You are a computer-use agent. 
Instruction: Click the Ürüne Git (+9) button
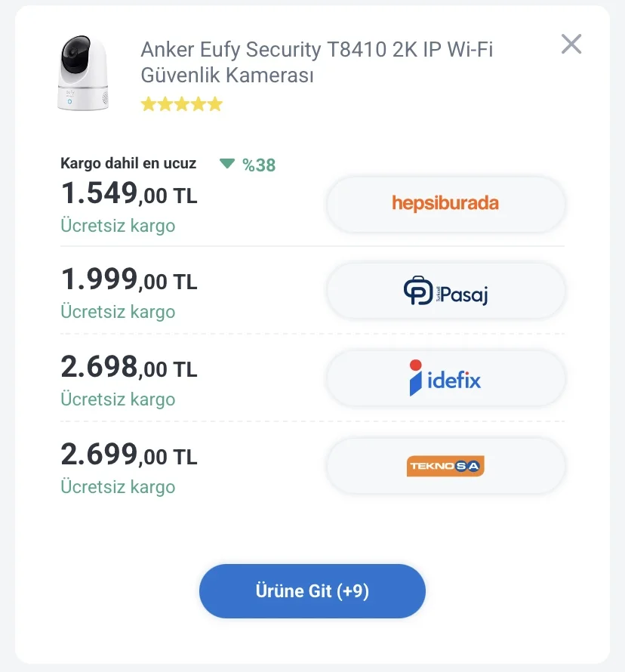312,590
